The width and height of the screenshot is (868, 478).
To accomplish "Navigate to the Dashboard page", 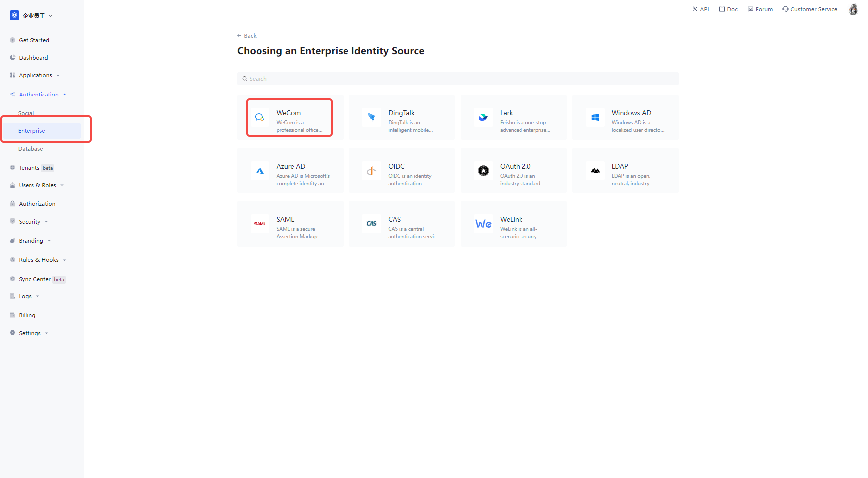I will point(33,58).
